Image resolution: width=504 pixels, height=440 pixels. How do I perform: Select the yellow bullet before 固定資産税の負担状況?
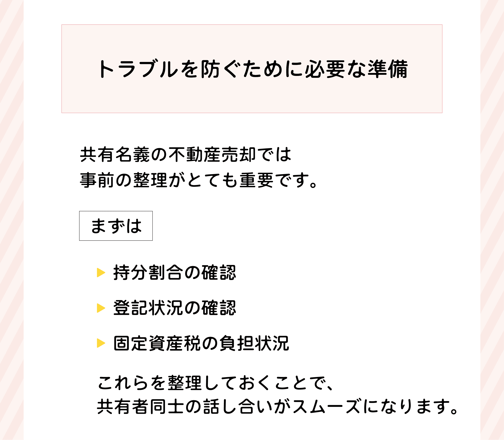coord(101,343)
